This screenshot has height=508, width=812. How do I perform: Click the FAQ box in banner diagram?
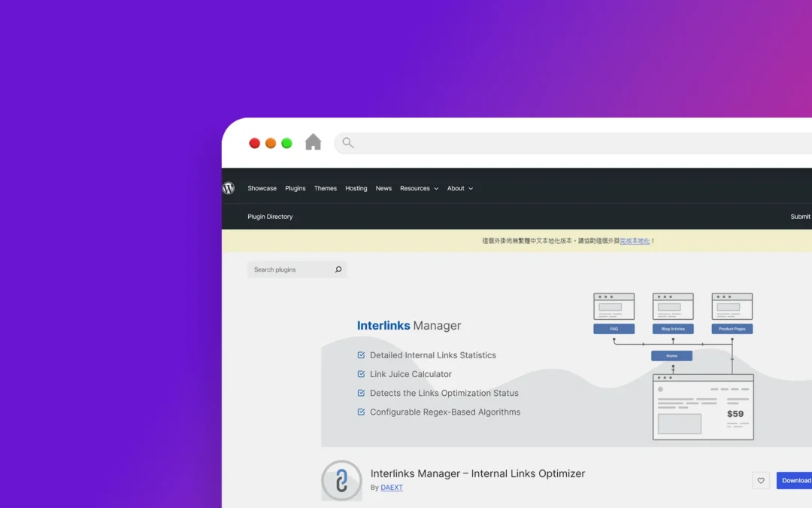click(x=614, y=329)
